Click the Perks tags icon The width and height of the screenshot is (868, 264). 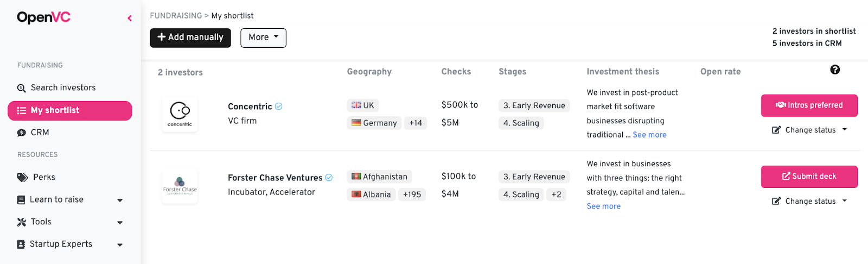(22, 177)
